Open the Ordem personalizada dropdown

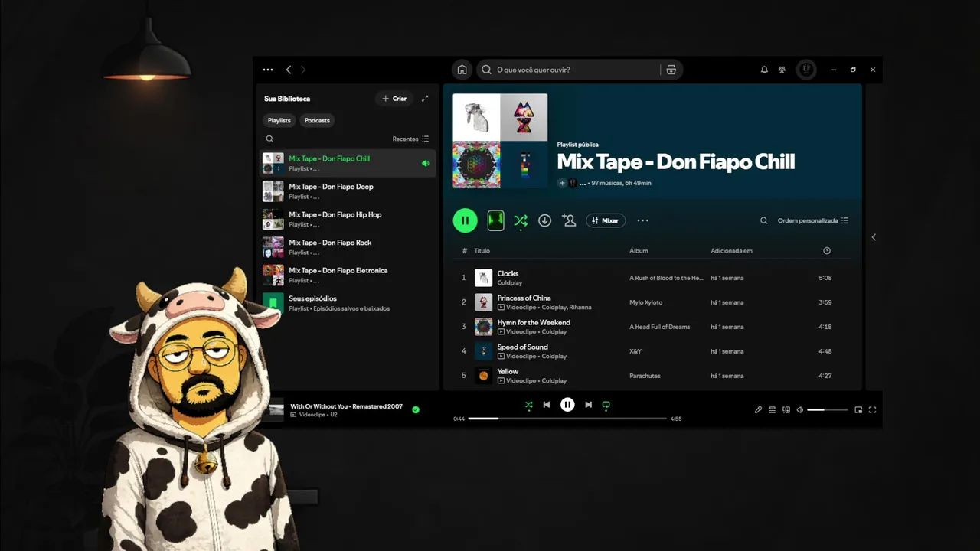pos(813,220)
